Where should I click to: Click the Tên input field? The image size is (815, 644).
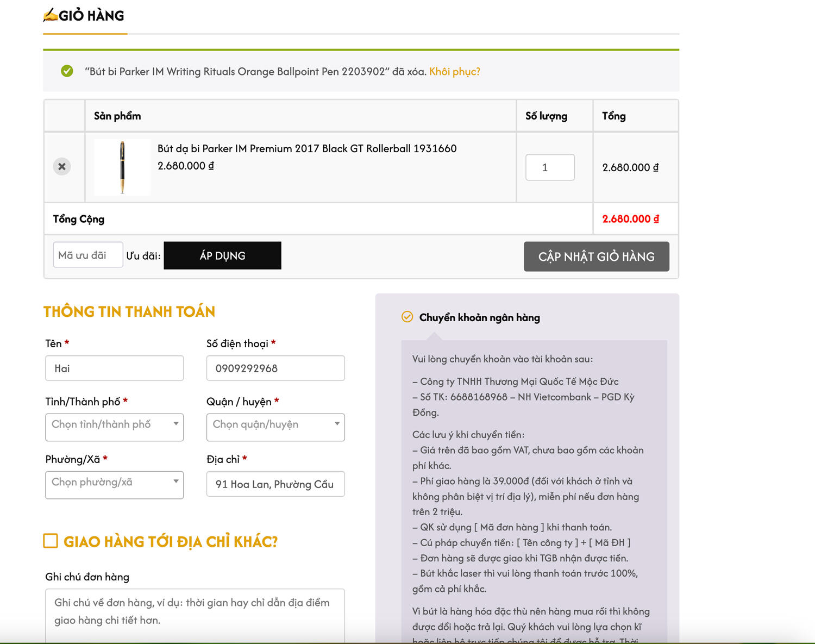[x=115, y=368]
